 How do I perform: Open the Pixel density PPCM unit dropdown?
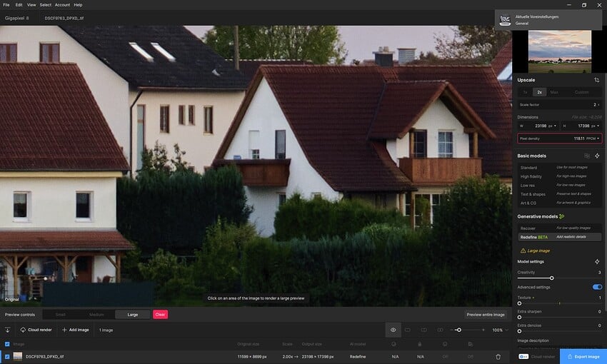point(593,138)
